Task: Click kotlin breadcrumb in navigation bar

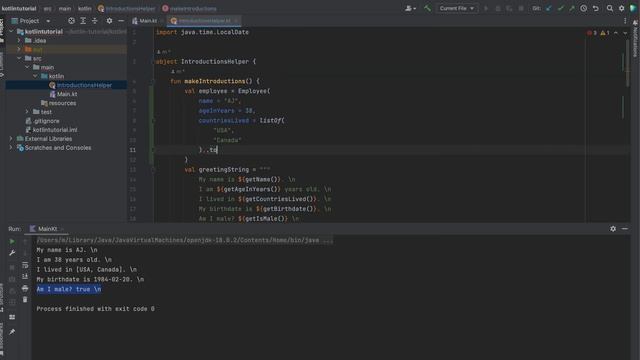Action: [84, 8]
